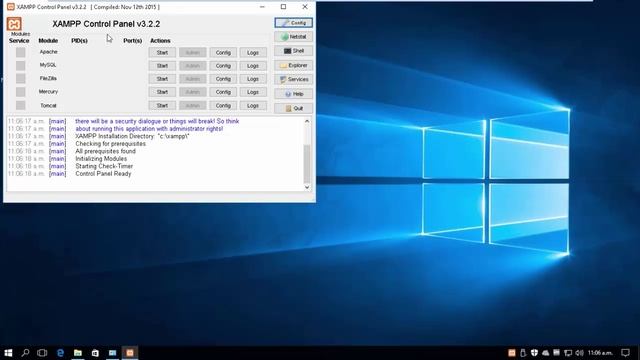Click the XAMPP icon in the title bar
Viewport: 640px width, 360px height.
pyautogui.click(x=11, y=7)
